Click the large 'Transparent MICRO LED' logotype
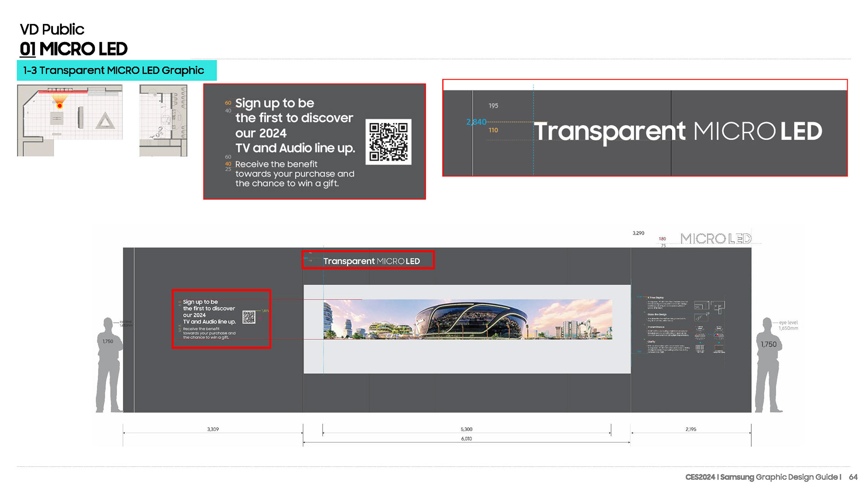This screenshot has width=868, height=488. tap(678, 131)
